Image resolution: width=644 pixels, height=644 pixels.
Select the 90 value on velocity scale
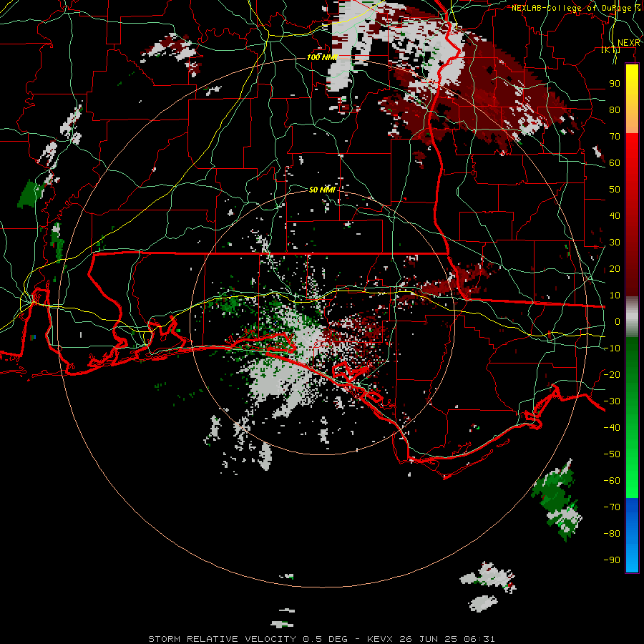[x=615, y=84]
